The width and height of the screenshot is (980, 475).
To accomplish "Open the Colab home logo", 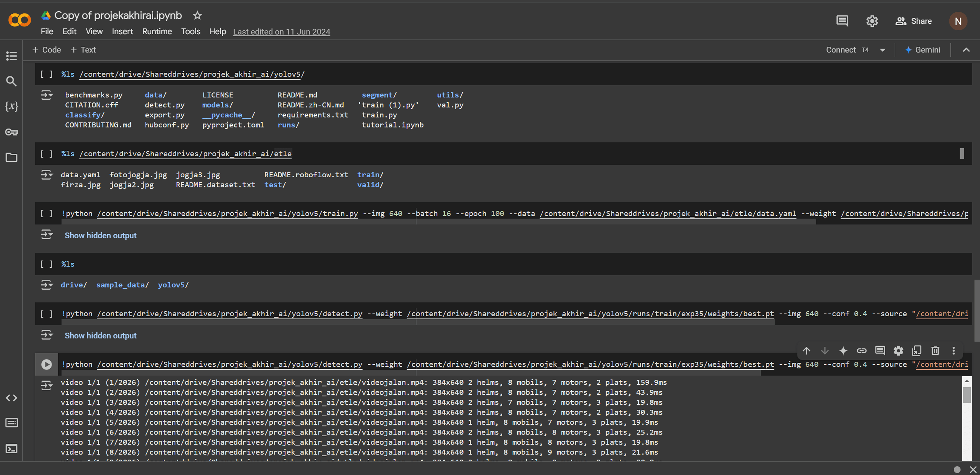I will pyautogui.click(x=19, y=20).
